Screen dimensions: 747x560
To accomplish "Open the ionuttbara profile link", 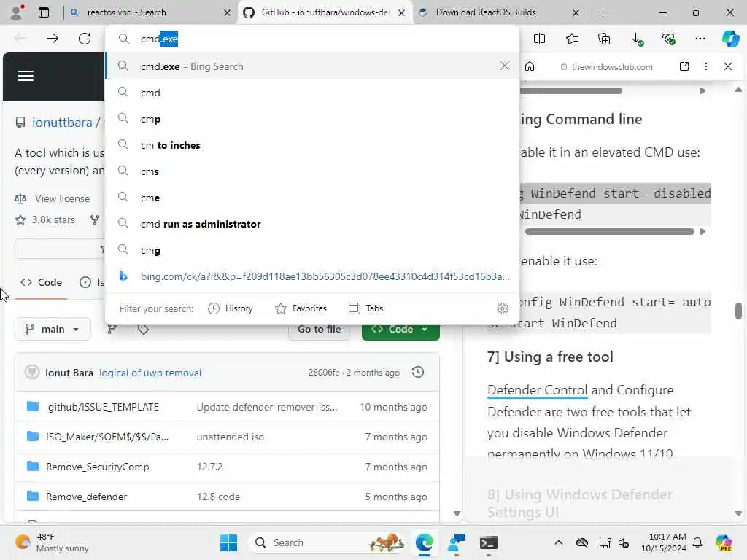I will pos(62,122).
